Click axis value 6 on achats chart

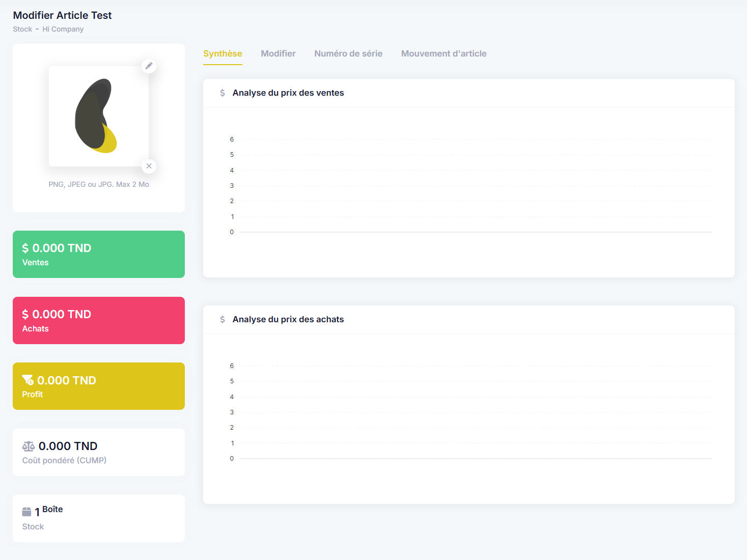[232, 366]
